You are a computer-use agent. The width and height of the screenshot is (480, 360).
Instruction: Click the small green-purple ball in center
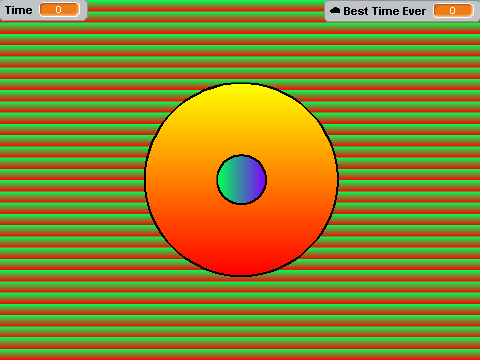tap(242, 180)
